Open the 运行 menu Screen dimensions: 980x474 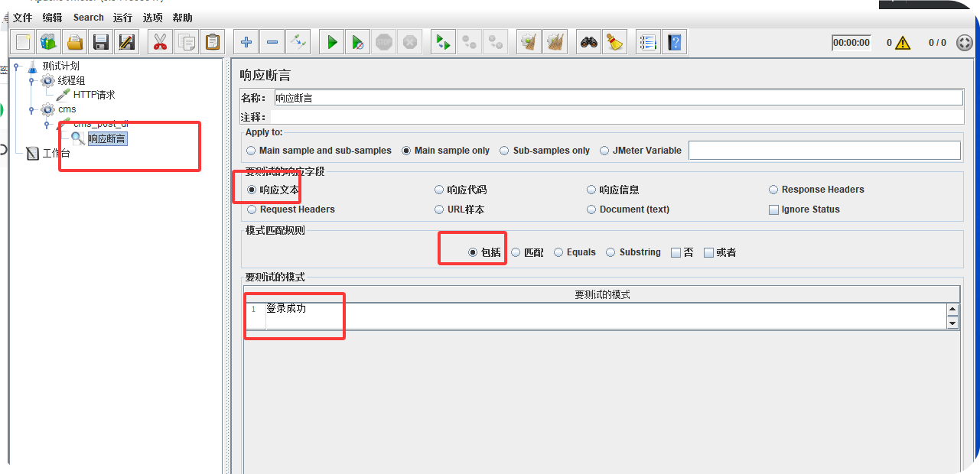point(122,18)
